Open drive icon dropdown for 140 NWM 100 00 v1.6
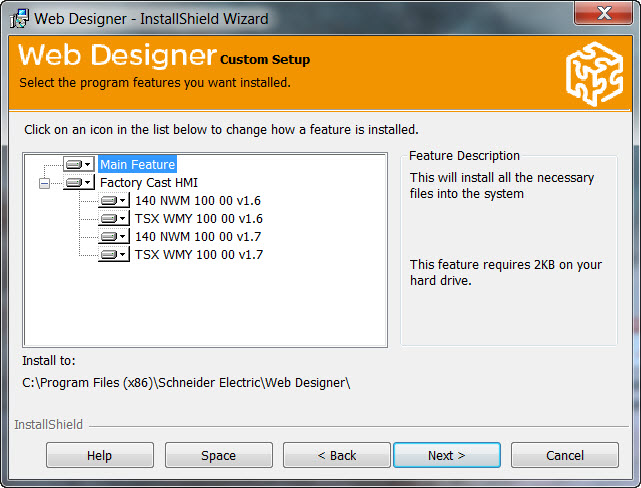641x488 pixels. [x=114, y=200]
